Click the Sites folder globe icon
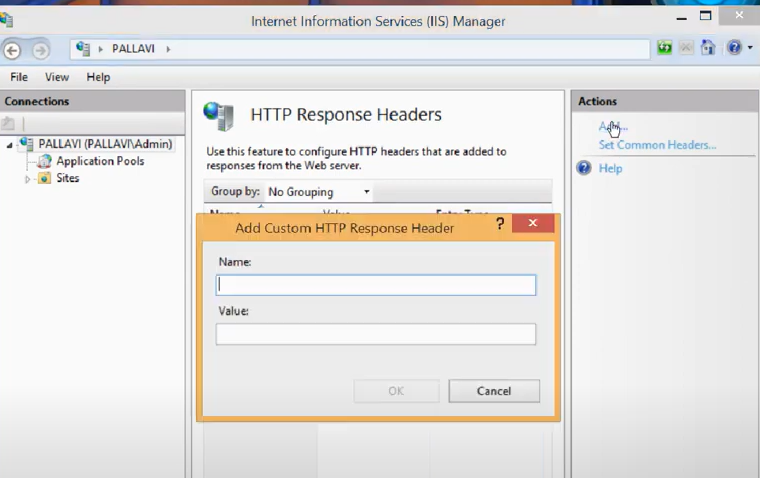760x478 pixels. [x=44, y=178]
